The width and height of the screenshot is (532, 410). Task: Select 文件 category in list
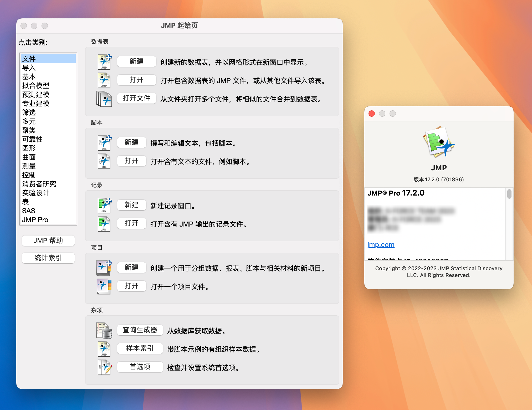(48, 59)
